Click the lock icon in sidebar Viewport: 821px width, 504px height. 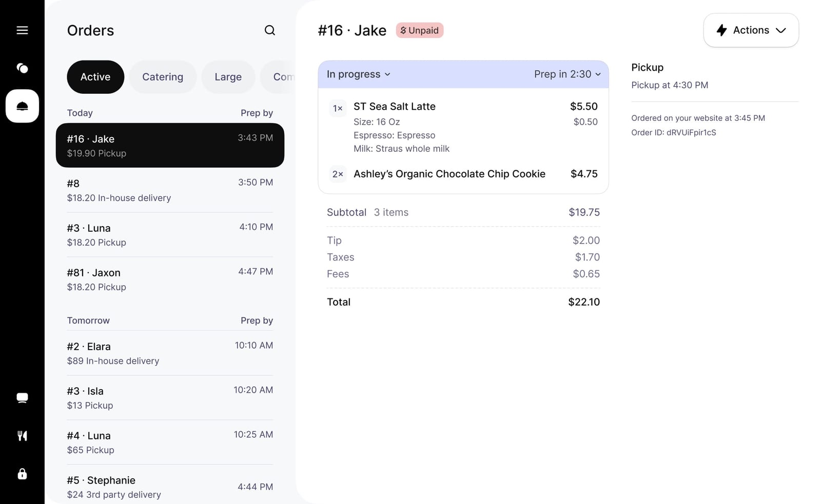tap(22, 474)
